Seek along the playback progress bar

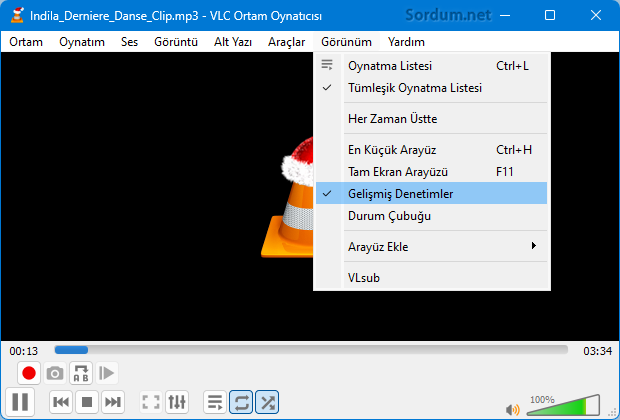311,350
